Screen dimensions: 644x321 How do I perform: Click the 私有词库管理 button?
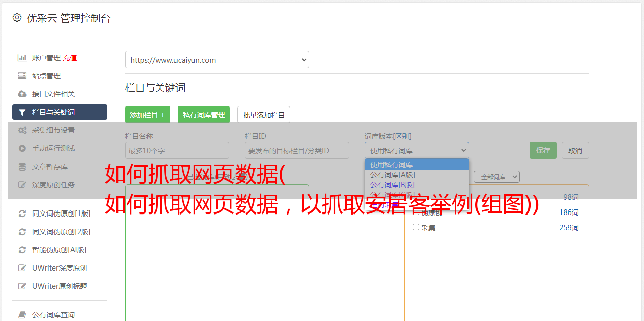click(204, 115)
